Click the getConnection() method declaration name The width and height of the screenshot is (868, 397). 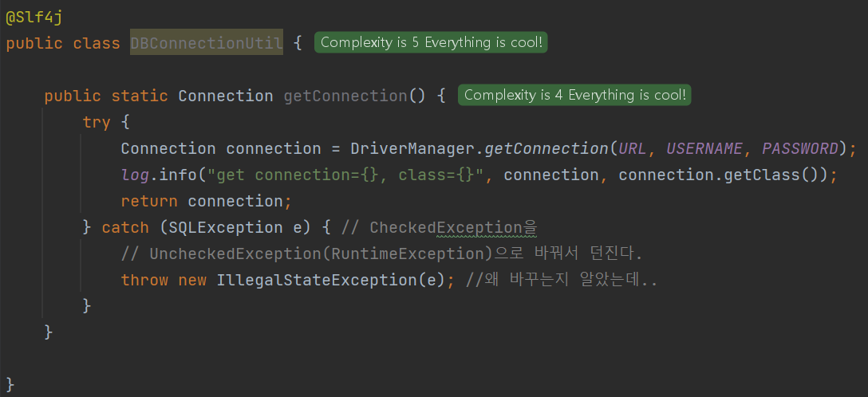pos(345,96)
